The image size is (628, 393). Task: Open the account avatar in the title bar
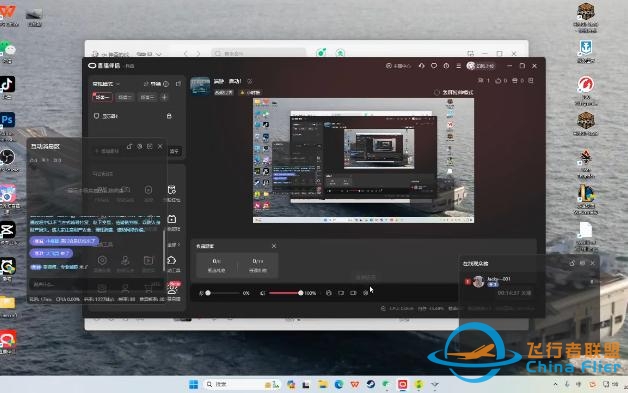pyautogui.click(x=471, y=66)
